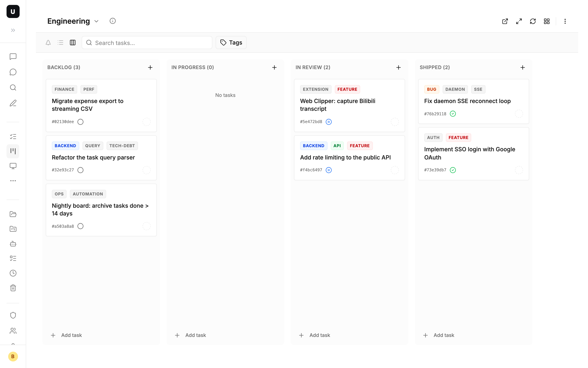Expand the sidebar with double chevron

(13, 30)
